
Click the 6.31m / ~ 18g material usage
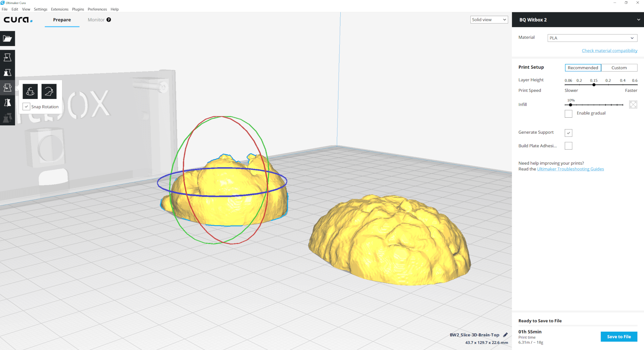point(531,342)
